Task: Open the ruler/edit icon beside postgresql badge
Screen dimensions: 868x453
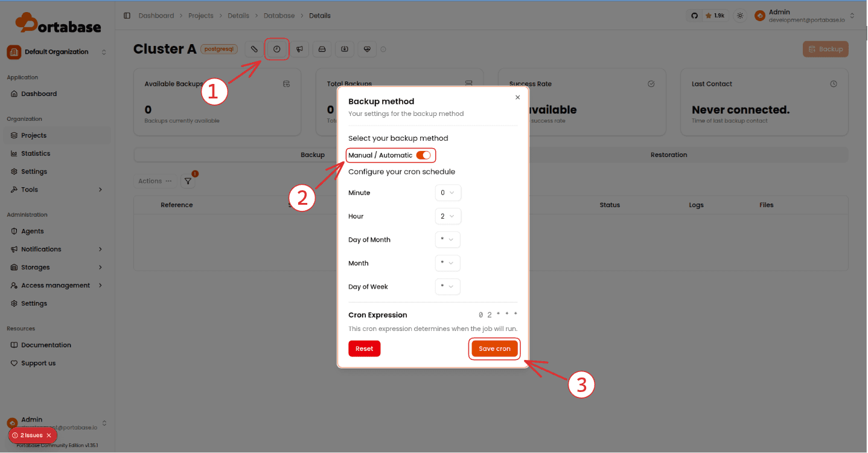Action: [254, 49]
